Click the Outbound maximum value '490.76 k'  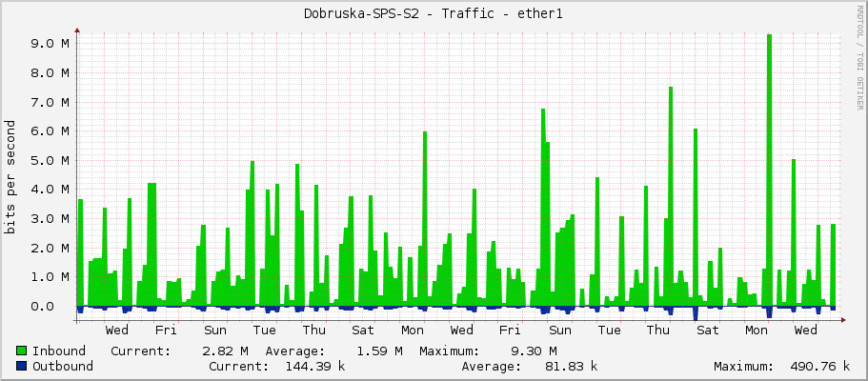pos(819,366)
